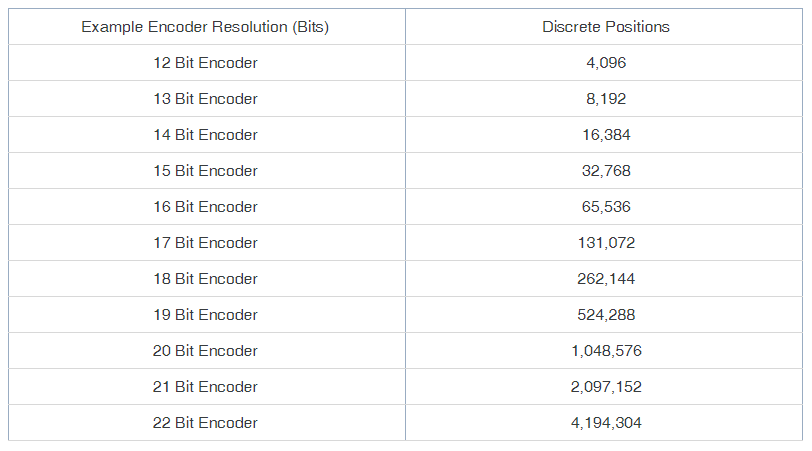This screenshot has width=812, height=451.
Task: Select the 4,096 value cell
Action: (x=606, y=63)
